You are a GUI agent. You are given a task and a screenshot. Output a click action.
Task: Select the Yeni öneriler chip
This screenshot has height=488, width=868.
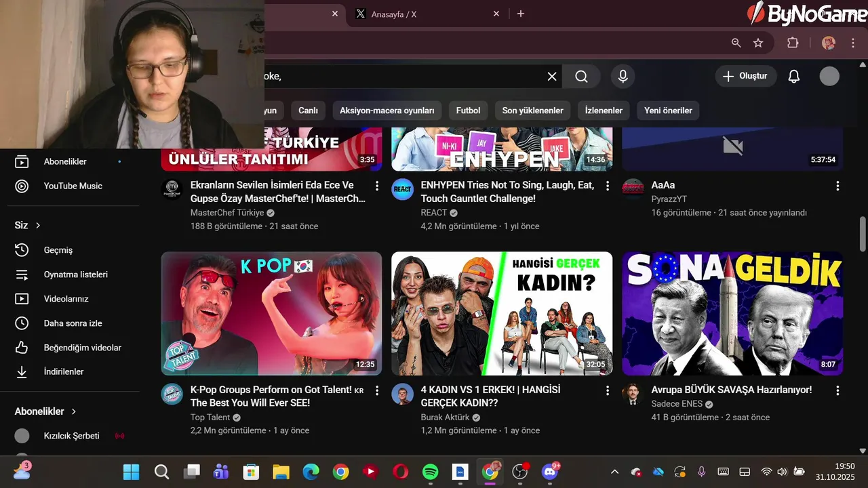click(668, 110)
